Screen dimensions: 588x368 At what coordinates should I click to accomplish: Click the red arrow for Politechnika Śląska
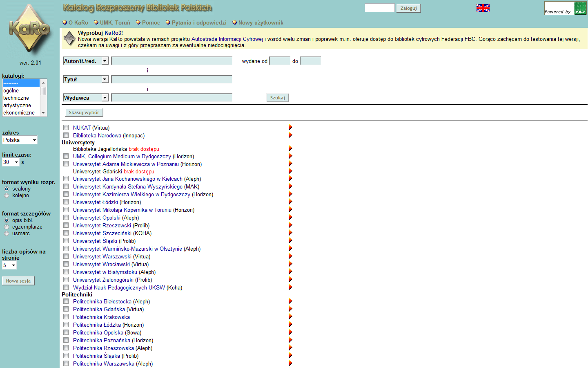coord(290,356)
